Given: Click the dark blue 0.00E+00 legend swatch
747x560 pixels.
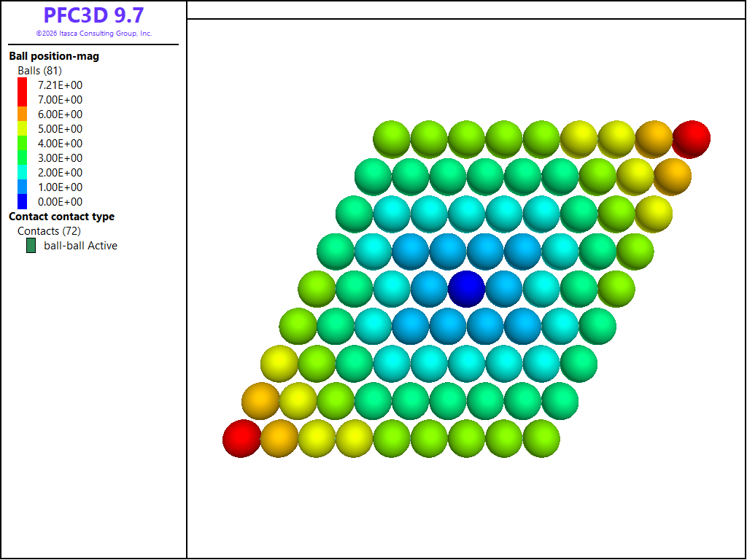Looking at the screenshot, I should (23, 201).
